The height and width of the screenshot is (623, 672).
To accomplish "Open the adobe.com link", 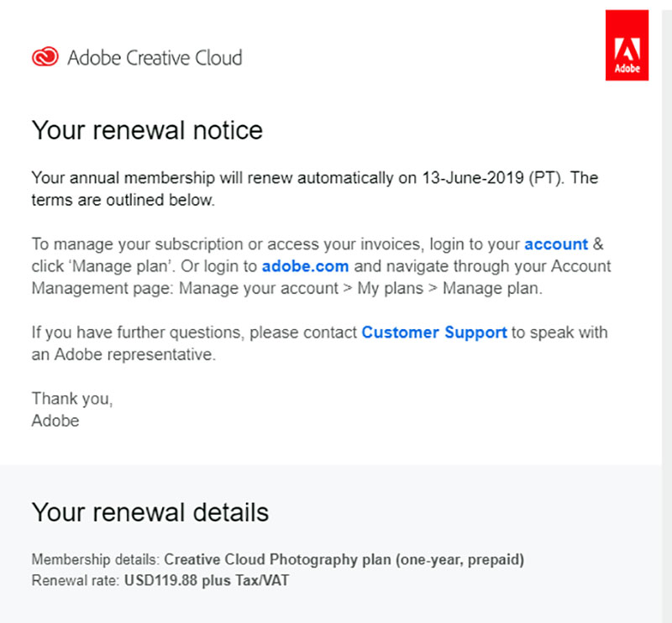I will 305,266.
